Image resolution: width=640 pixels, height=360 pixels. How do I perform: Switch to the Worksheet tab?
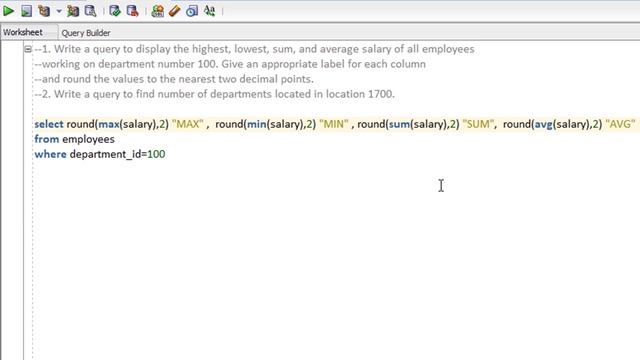pyautogui.click(x=23, y=32)
